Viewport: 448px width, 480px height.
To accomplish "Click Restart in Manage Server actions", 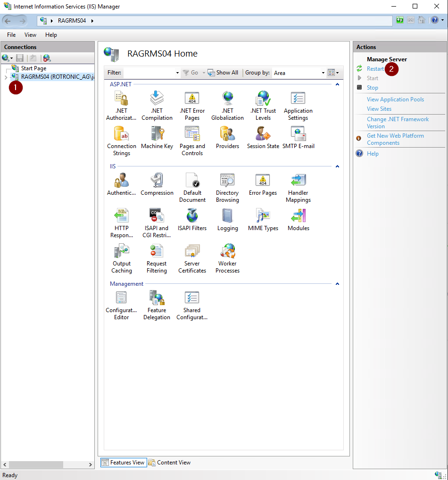I will tap(375, 69).
